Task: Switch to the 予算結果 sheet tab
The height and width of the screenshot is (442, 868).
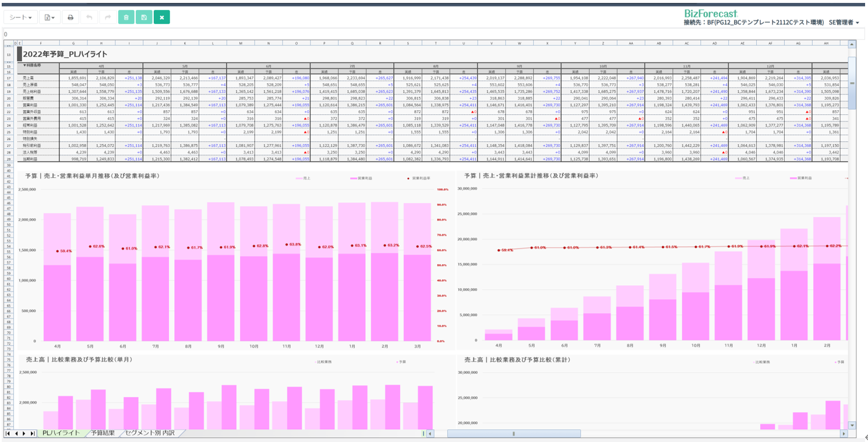Action: pos(103,433)
